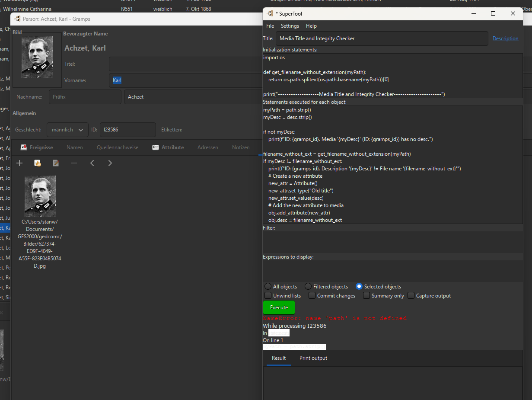This screenshot has height=400, width=532.
Task: Click the Vorname field containing Karl
Action: (x=186, y=80)
